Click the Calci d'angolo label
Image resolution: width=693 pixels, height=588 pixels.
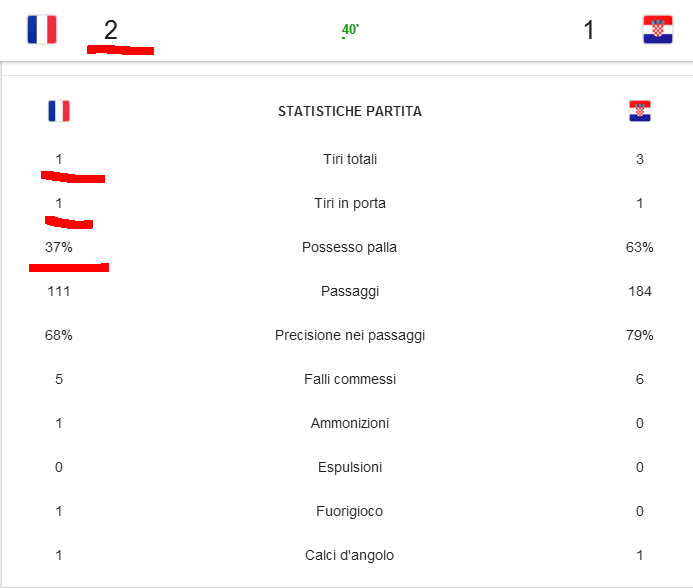349,555
